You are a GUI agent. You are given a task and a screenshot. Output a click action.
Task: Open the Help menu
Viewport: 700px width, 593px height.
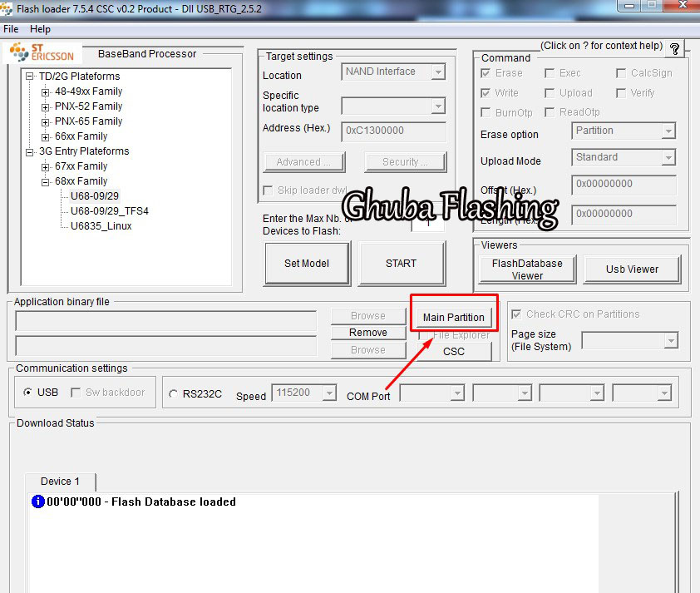[40, 29]
